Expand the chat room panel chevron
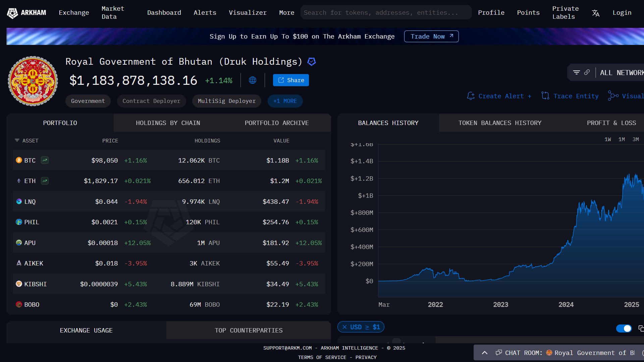The image size is (644, 362). tap(485, 353)
